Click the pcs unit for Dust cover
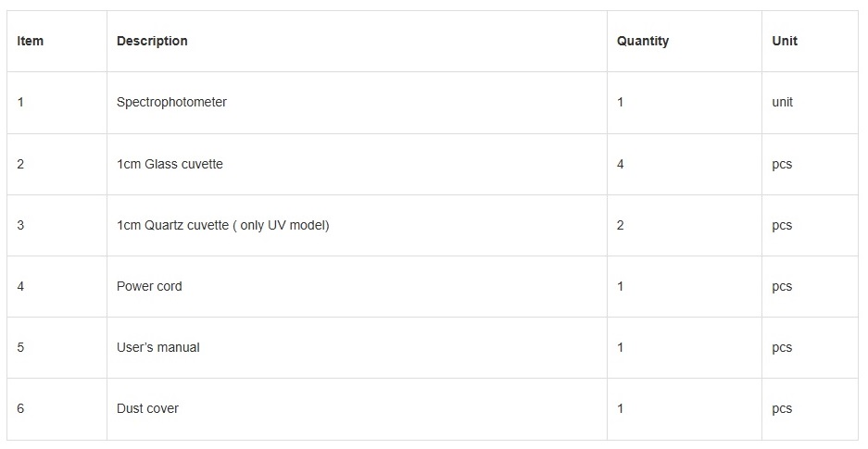The height and width of the screenshot is (449, 868). pos(782,408)
